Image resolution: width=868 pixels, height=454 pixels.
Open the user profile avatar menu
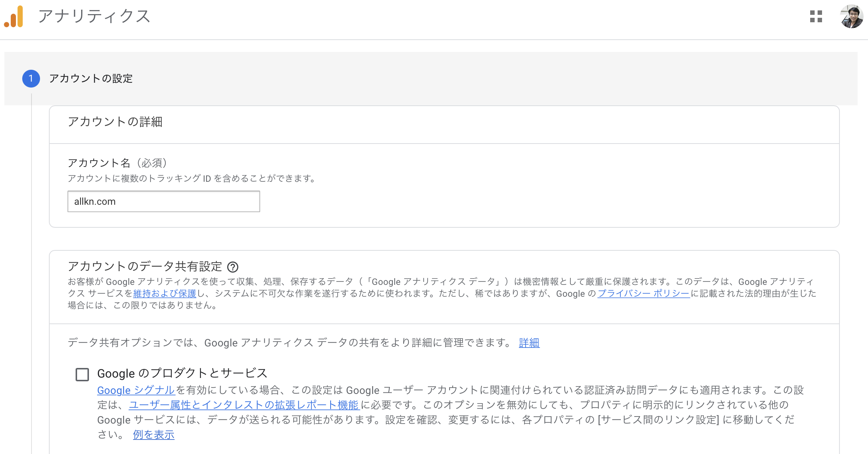[851, 16]
